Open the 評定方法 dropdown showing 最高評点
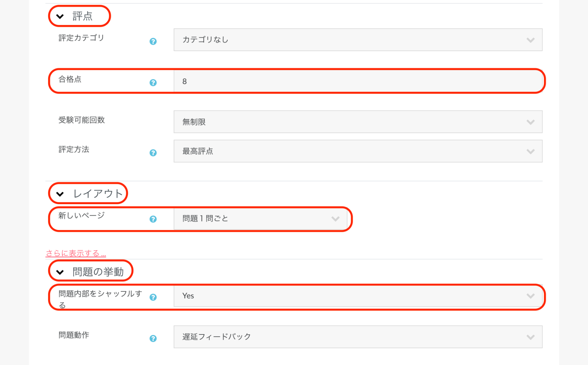This screenshot has height=365, width=588. pyautogui.click(x=358, y=151)
